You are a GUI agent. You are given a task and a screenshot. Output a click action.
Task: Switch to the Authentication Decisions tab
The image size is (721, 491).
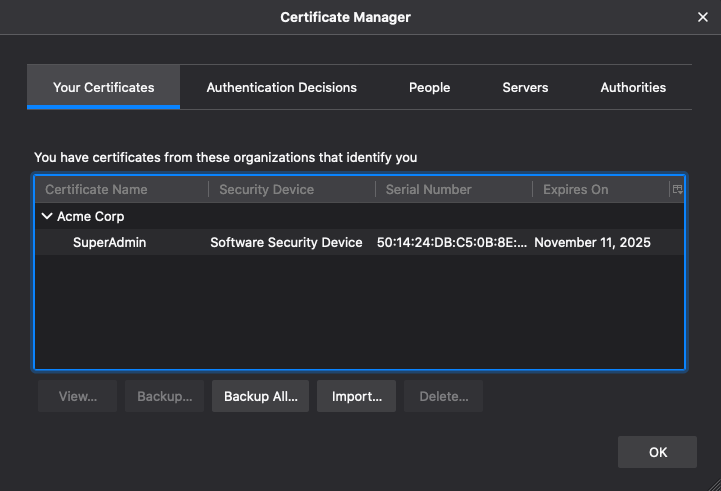(x=281, y=88)
